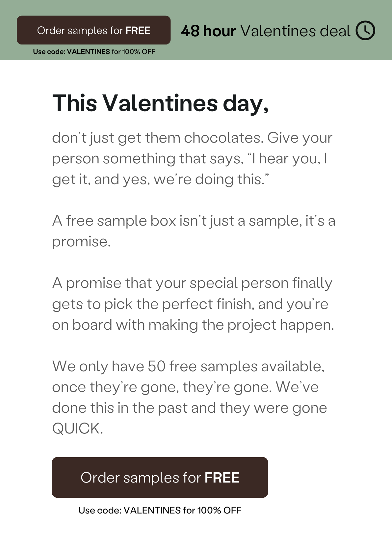Click the word 'chocolates' in the first paragraph
Viewport: 392px width, 555px height.
point(224,138)
